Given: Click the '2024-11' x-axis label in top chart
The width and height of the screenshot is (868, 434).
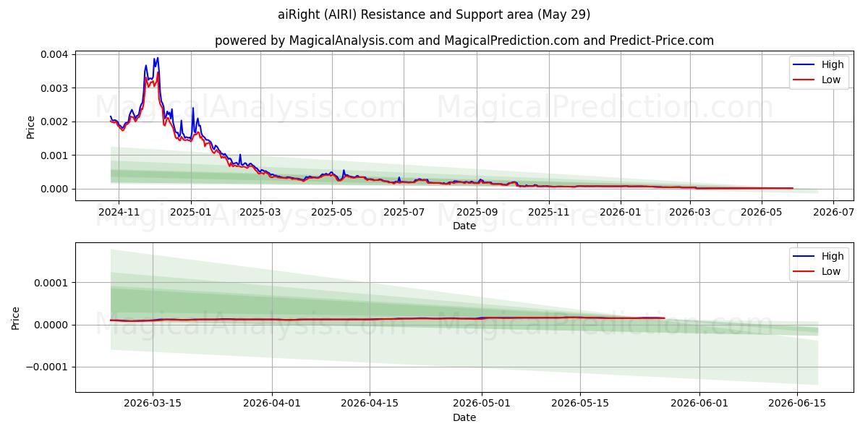Looking at the screenshot, I should click(118, 213).
